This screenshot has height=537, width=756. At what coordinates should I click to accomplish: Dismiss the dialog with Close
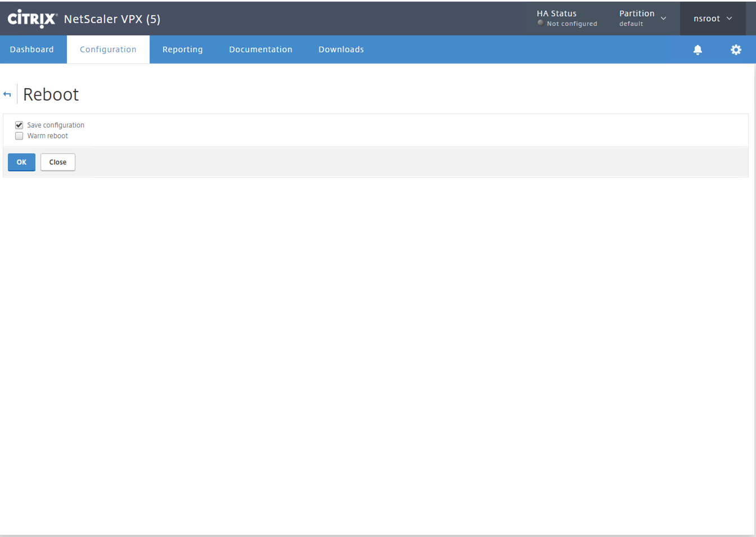click(57, 162)
